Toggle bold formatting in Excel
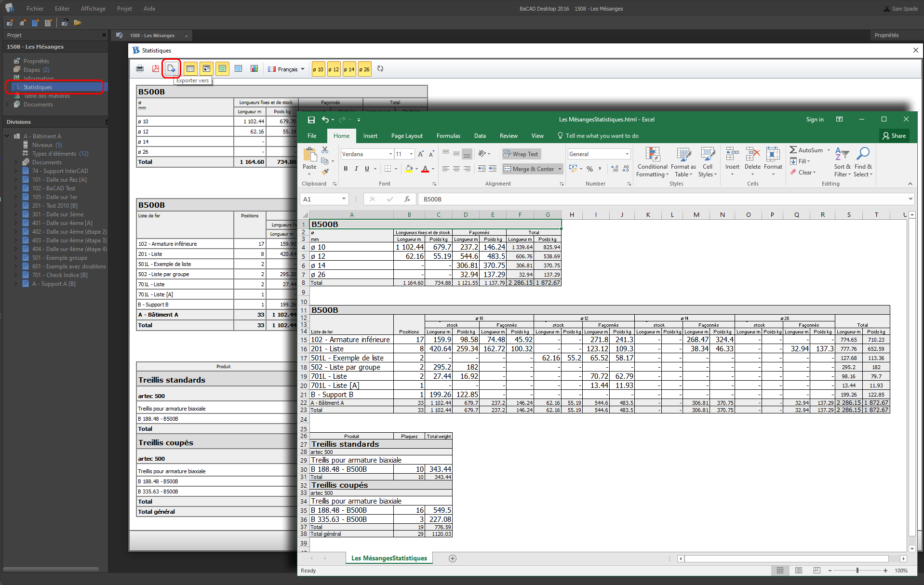The image size is (924, 585). pos(346,169)
